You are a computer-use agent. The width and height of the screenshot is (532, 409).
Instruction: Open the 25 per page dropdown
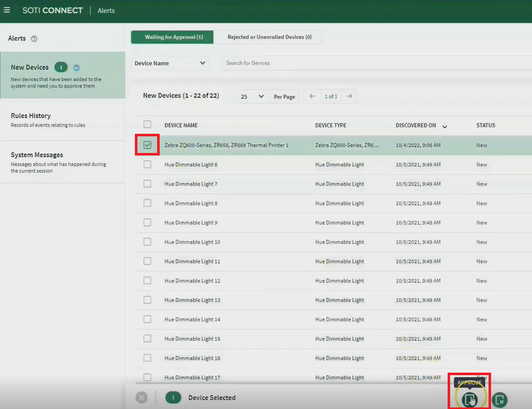tap(252, 96)
